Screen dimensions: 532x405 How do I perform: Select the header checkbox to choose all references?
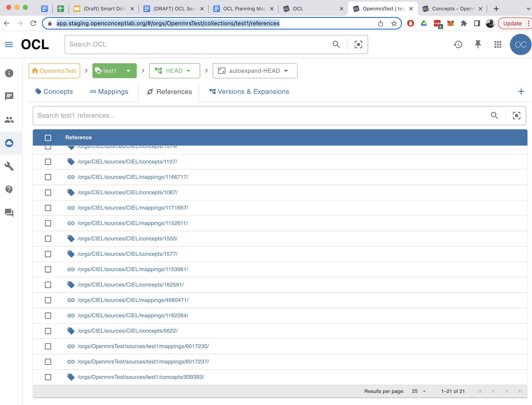(48, 137)
